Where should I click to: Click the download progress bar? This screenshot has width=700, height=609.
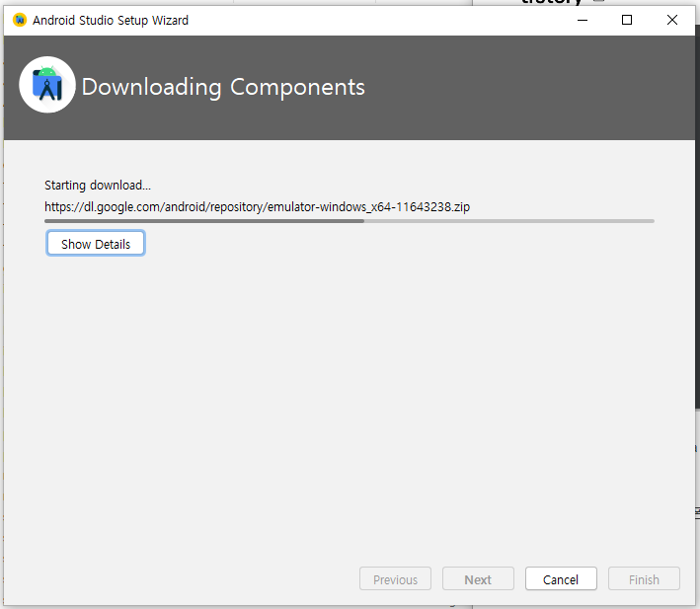coord(350,221)
